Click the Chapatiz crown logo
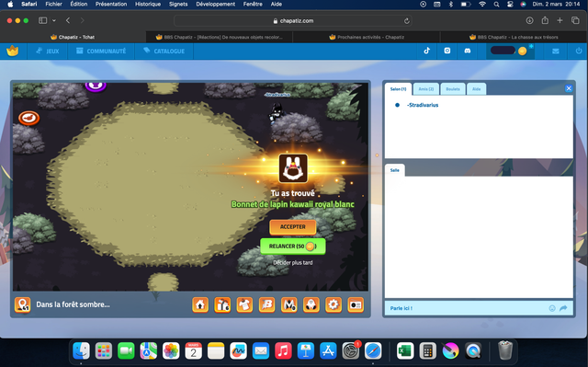588x367 pixels. click(12, 51)
